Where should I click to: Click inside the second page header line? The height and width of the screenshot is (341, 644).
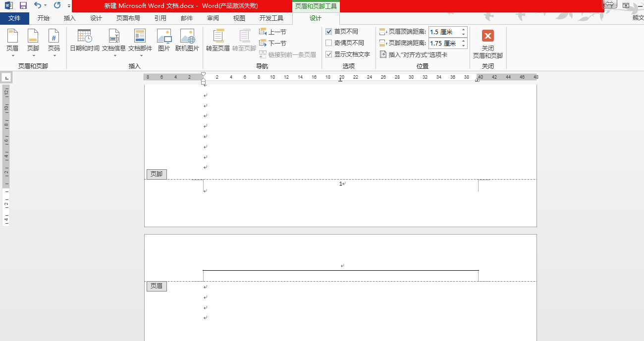[x=341, y=266]
